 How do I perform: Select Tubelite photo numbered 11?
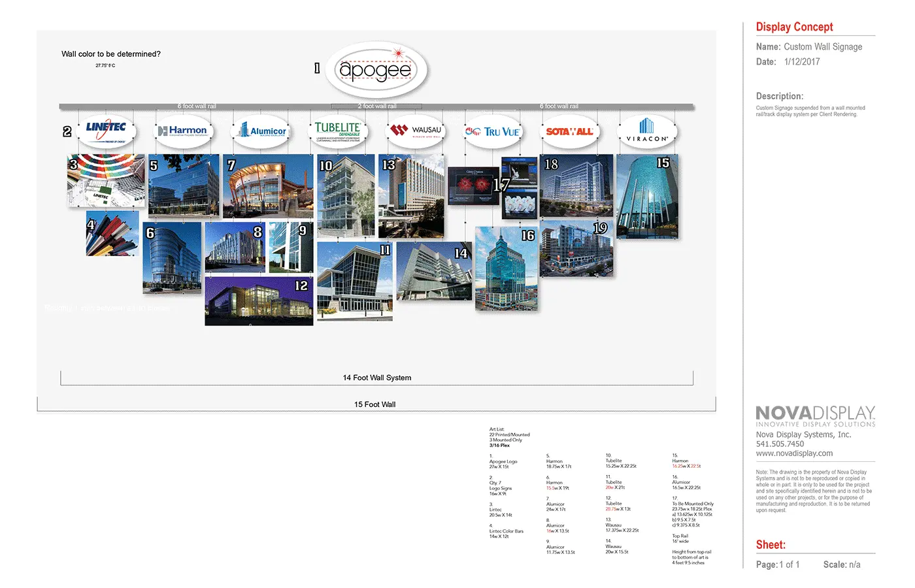(x=355, y=282)
